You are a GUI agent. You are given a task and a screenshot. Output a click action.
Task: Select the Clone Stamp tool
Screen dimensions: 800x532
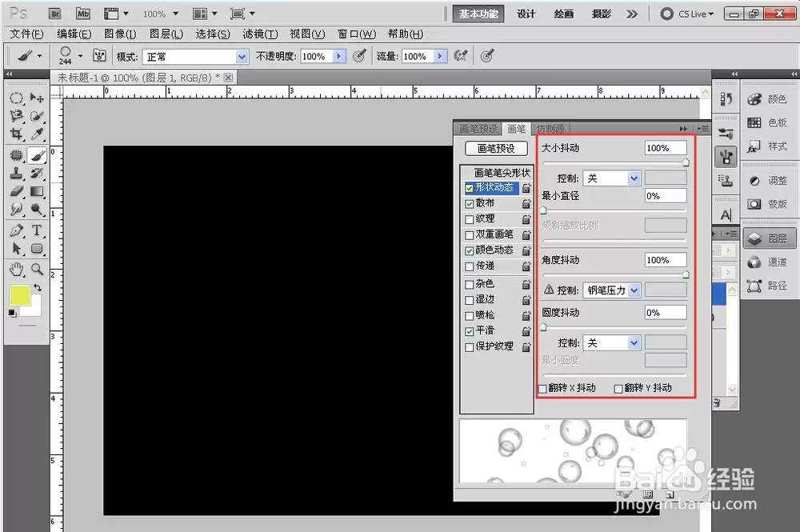pos(16,174)
